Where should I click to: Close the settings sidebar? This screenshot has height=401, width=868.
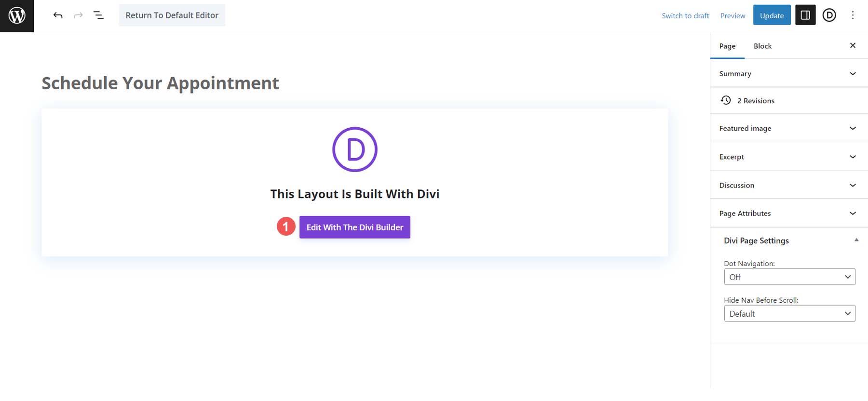(x=853, y=45)
